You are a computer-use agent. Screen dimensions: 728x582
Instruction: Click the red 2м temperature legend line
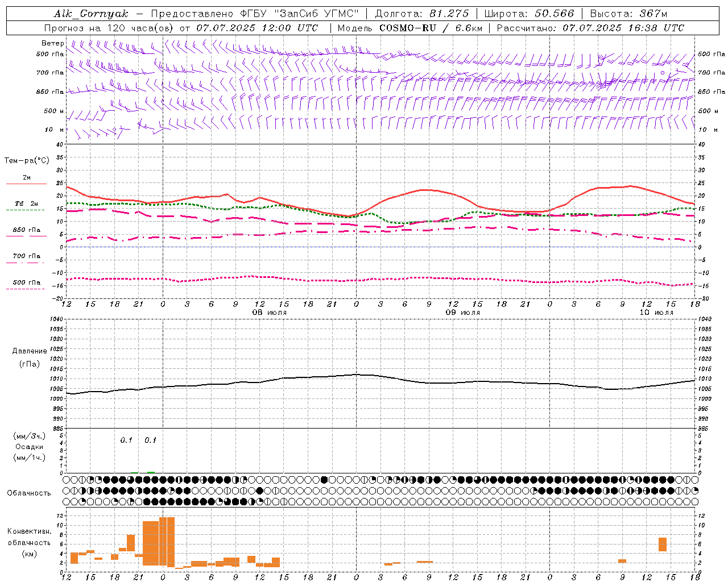click(26, 184)
